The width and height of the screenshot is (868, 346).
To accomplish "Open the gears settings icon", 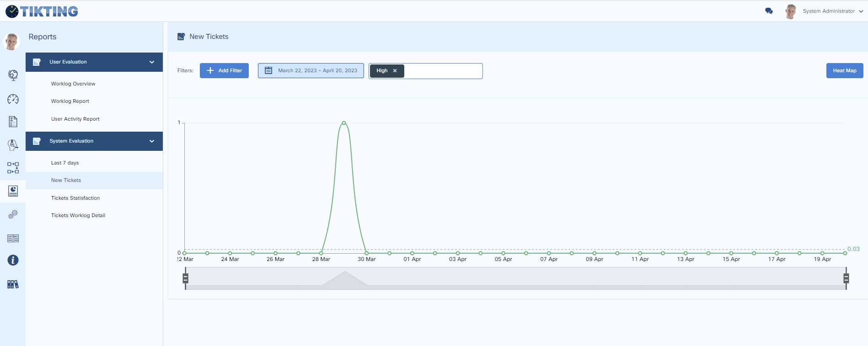I will point(13,214).
